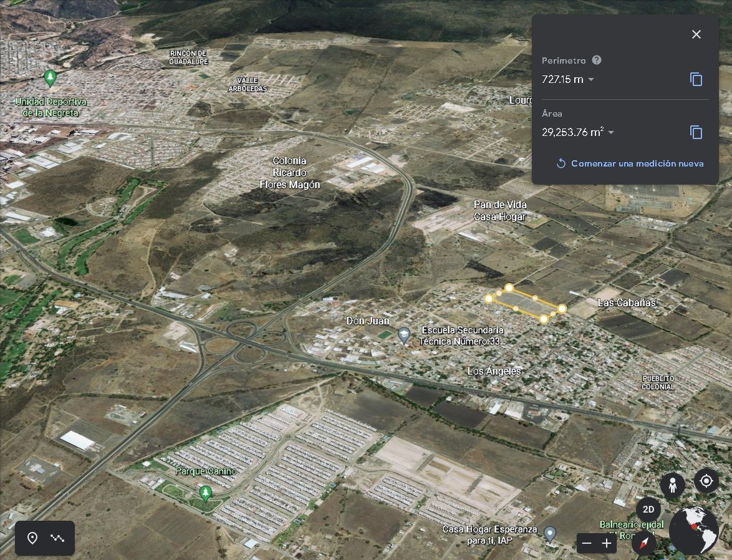Select the path measurement line tool

[57, 538]
